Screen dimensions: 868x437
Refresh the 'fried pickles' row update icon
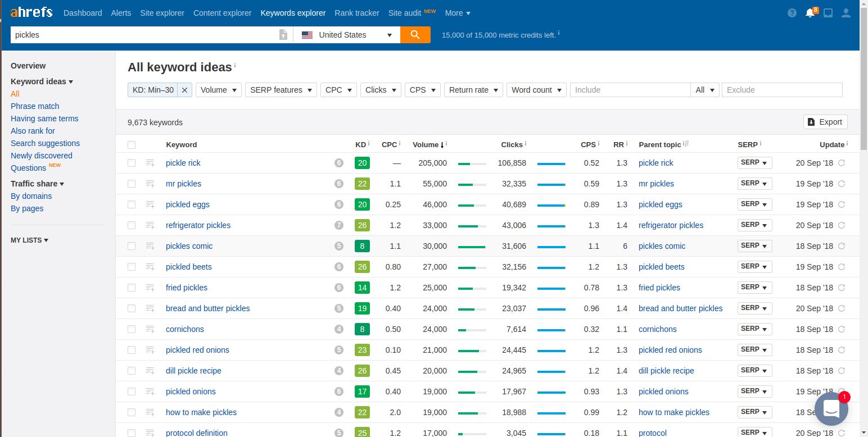click(x=842, y=288)
